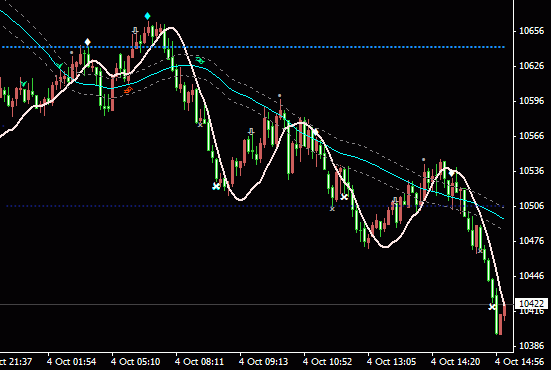Click the orange arrow marker below the cyan average

pyautogui.click(x=128, y=90)
